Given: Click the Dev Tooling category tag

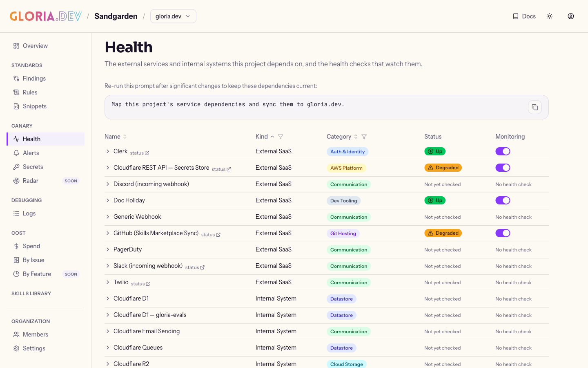Looking at the screenshot, I should (x=343, y=201).
